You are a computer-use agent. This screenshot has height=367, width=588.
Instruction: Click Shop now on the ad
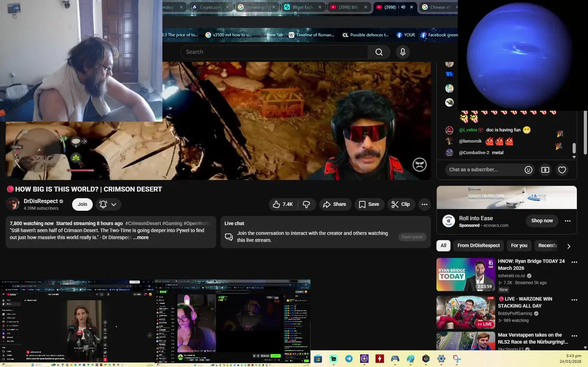point(542,221)
